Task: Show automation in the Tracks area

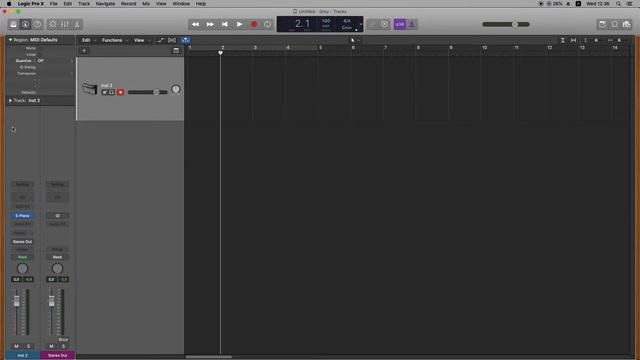Action: 160,40
